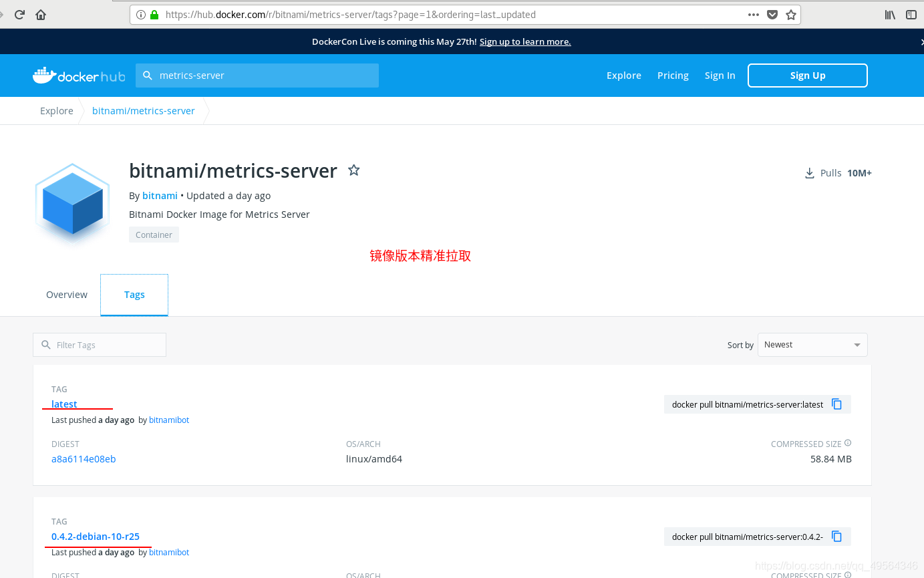Click the metrics-server search box

coord(257,76)
